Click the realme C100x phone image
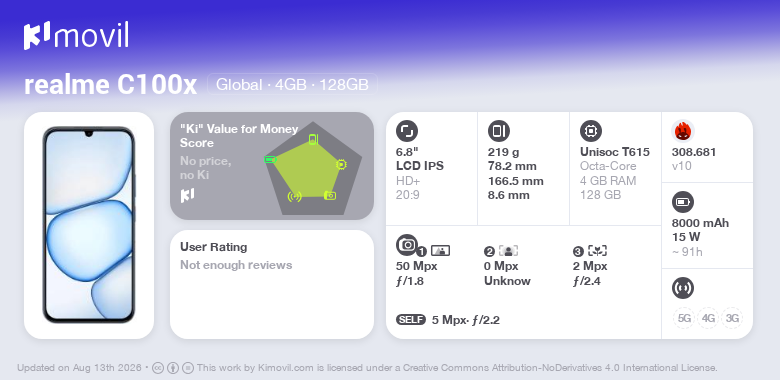 89,225
